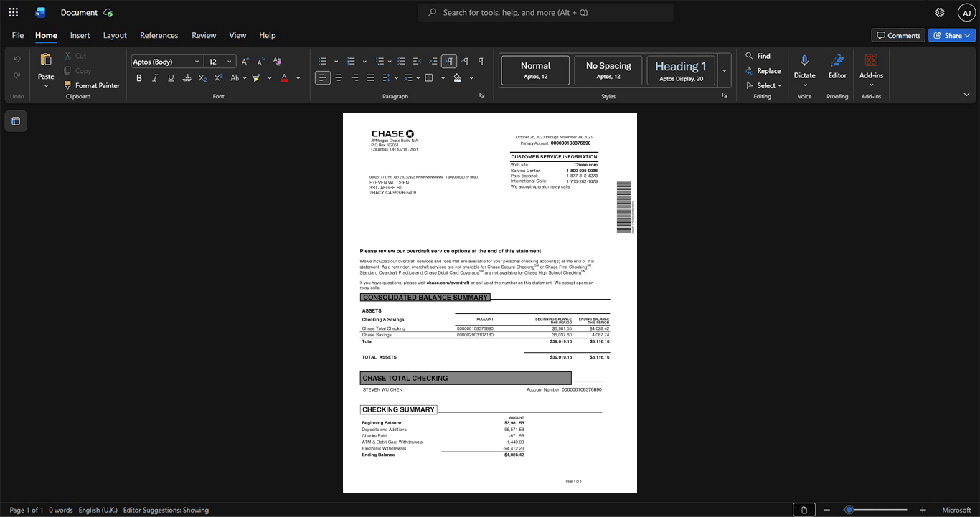Open the File menu
The width and height of the screenshot is (980, 517).
(18, 35)
